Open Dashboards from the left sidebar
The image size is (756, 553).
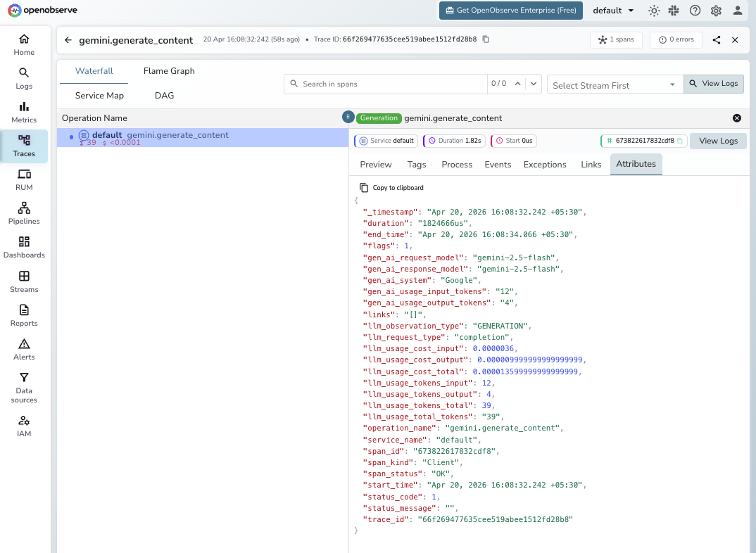(23, 248)
